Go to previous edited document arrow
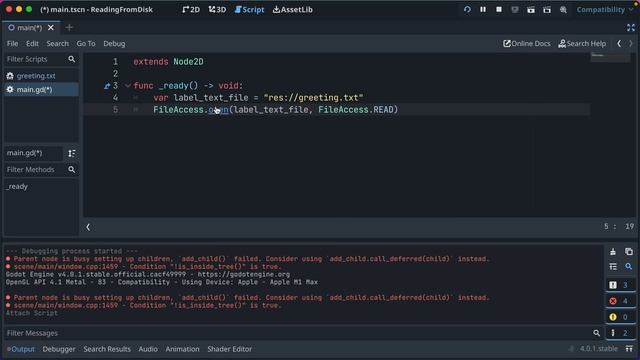Viewport: 640px width, 360px height. [619, 43]
